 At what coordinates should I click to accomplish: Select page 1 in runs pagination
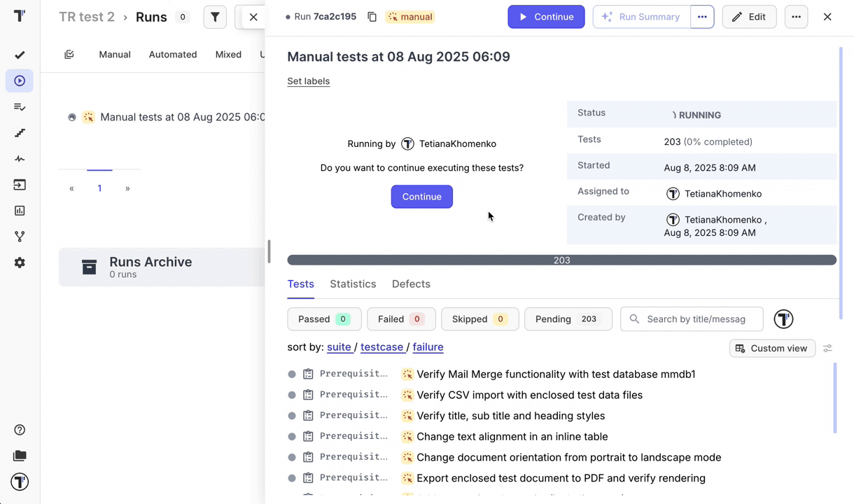[x=99, y=188]
